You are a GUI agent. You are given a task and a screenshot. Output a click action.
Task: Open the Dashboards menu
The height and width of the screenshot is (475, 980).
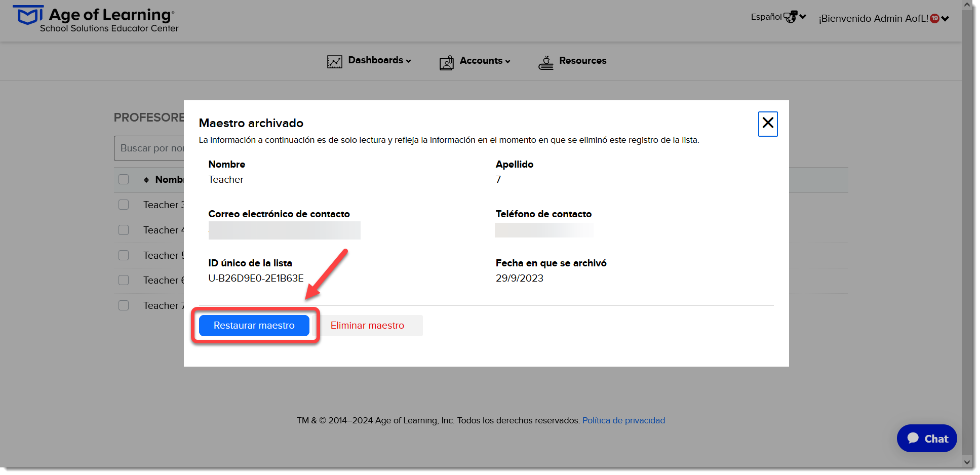369,61
